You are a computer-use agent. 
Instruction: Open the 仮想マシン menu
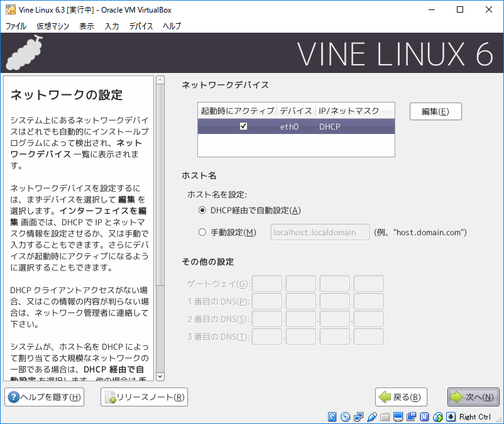pyautogui.click(x=52, y=26)
